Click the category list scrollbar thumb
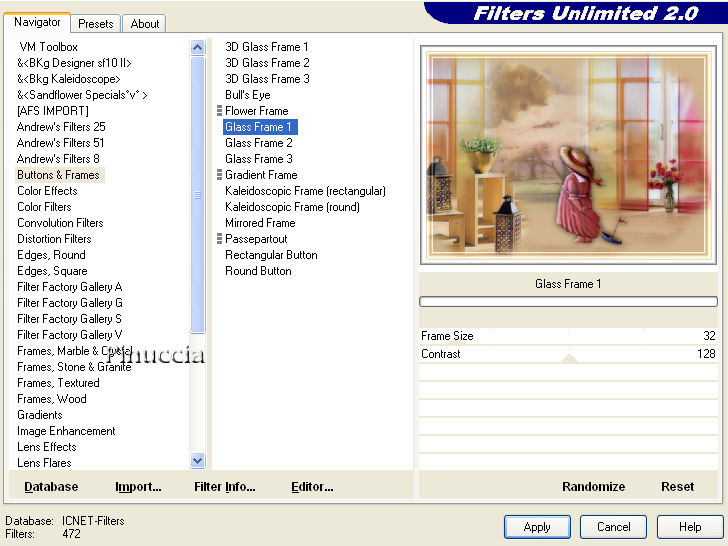 click(x=198, y=195)
